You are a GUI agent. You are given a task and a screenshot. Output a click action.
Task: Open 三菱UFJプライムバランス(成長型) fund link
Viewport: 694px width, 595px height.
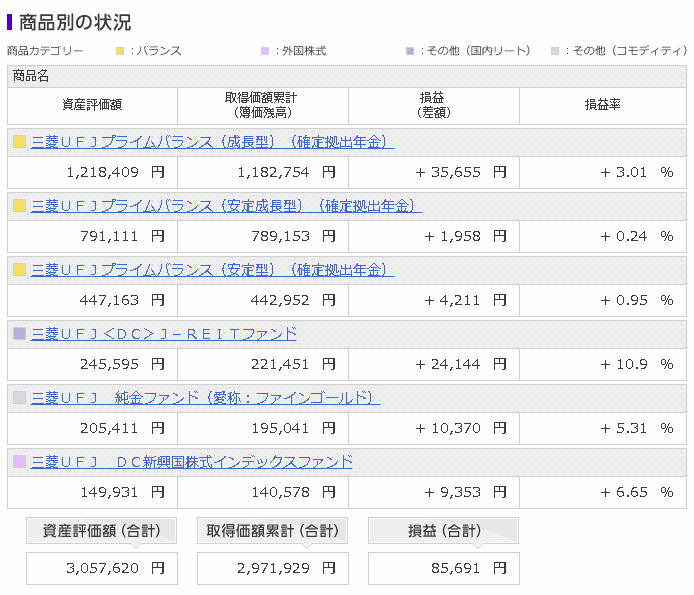pos(212,142)
